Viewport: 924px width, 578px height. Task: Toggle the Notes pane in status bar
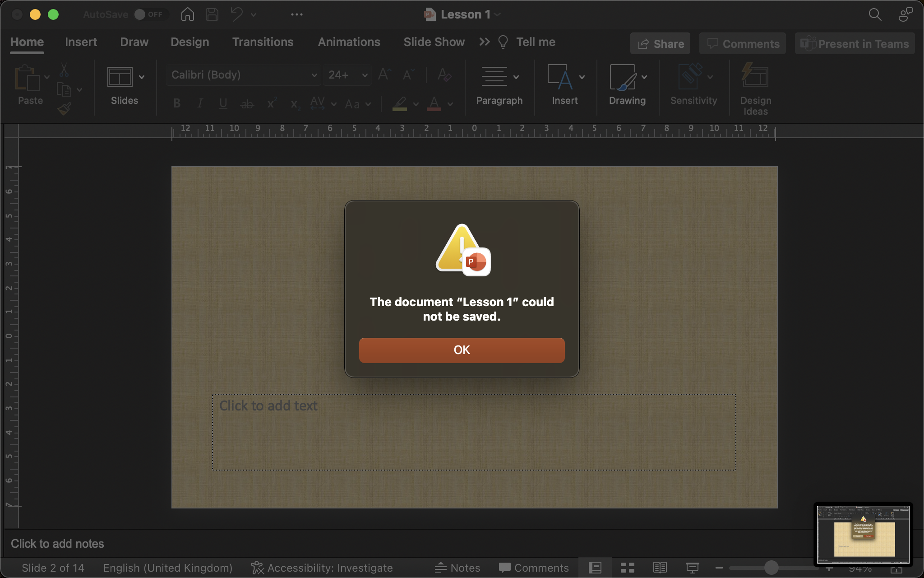coord(457,568)
